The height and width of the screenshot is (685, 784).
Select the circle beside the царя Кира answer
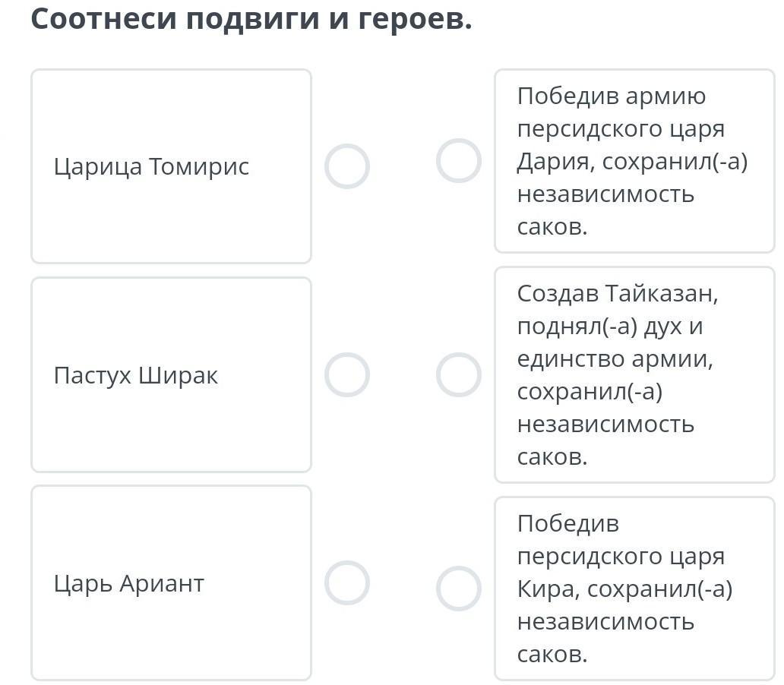tap(459, 589)
